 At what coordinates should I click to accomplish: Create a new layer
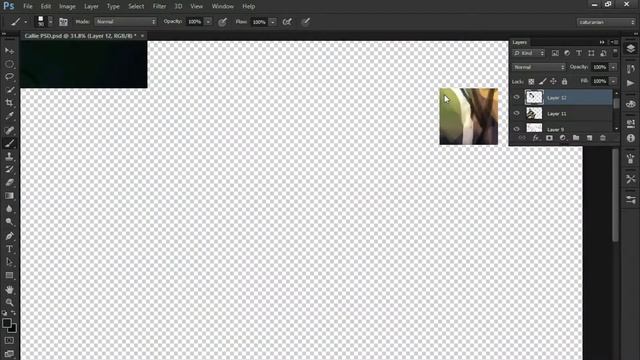589,138
